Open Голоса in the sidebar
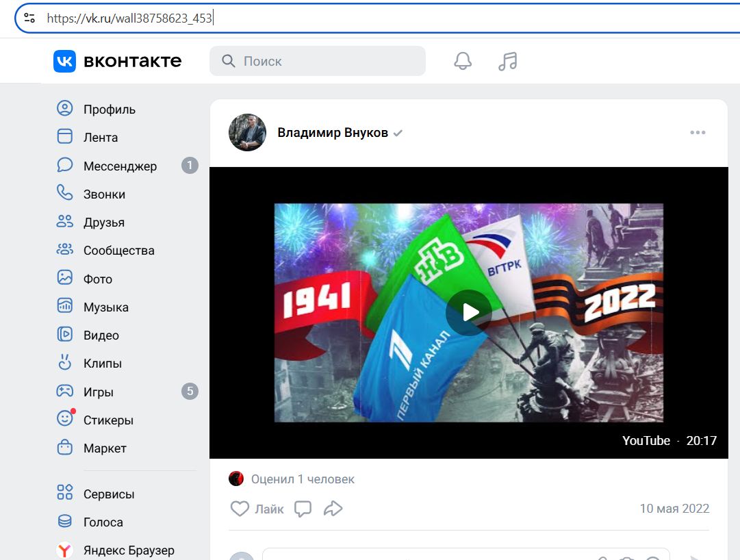The width and height of the screenshot is (740, 560). point(103,522)
